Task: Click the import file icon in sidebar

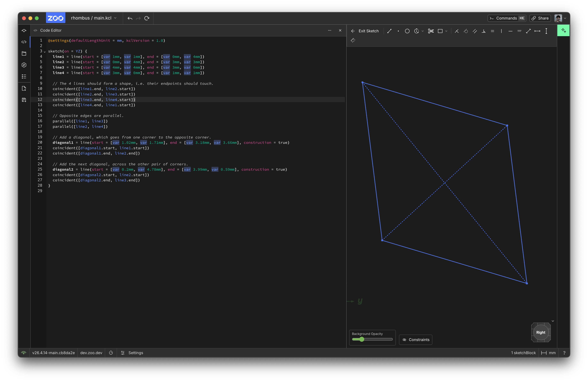Action: pos(24,88)
